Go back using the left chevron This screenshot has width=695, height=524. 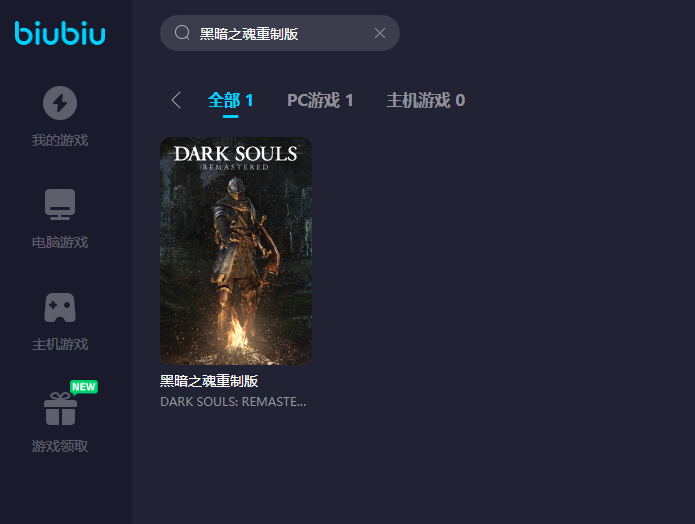point(176,100)
